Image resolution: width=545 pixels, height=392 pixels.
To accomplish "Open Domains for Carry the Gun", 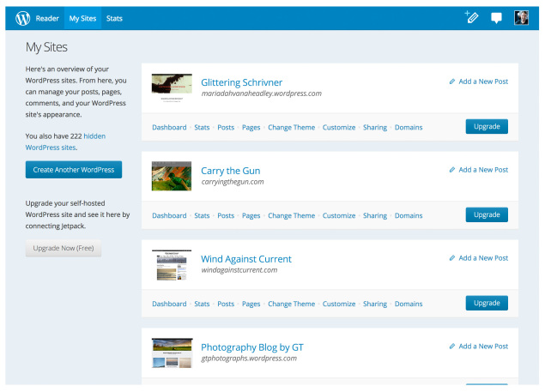I will pyautogui.click(x=409, y=215).
